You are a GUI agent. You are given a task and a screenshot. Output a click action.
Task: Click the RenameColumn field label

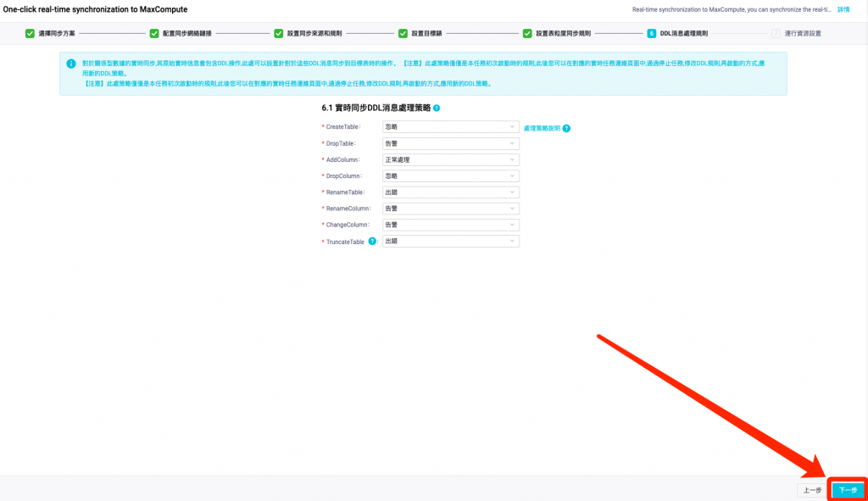click(x=348, y=209)
